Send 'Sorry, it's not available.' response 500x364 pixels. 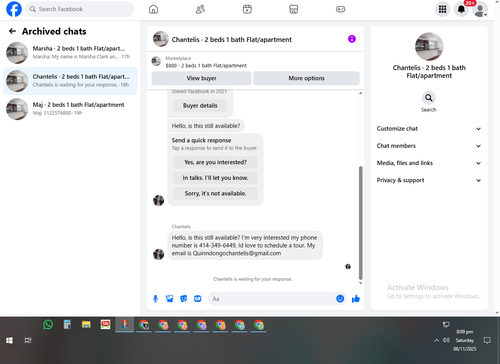pos(215,193)
